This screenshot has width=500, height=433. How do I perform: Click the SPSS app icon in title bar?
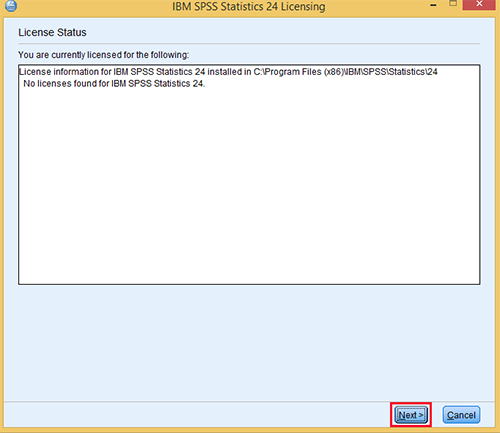(x=11, y=5)
